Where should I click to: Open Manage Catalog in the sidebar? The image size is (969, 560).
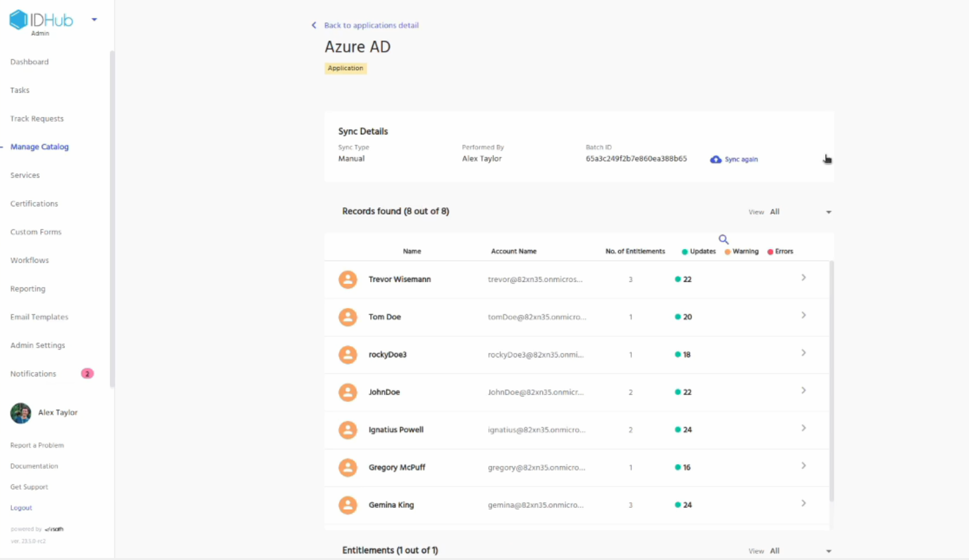point(39,147)
